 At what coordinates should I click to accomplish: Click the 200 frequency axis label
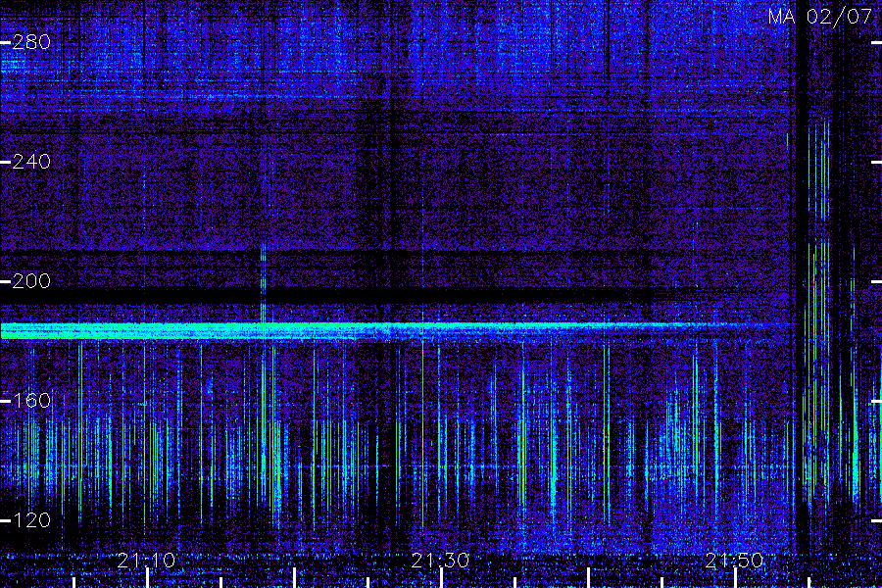[x=31, y=281]
